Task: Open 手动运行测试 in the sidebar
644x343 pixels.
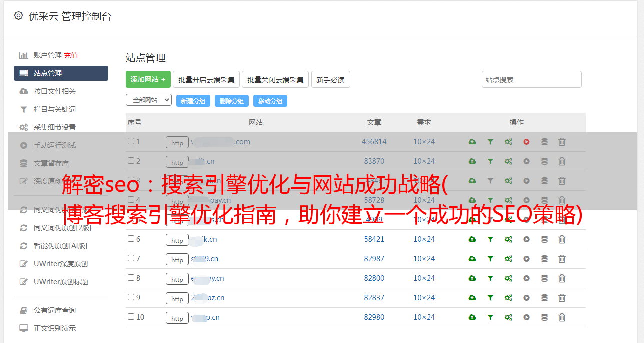Action: coord(55,145)
